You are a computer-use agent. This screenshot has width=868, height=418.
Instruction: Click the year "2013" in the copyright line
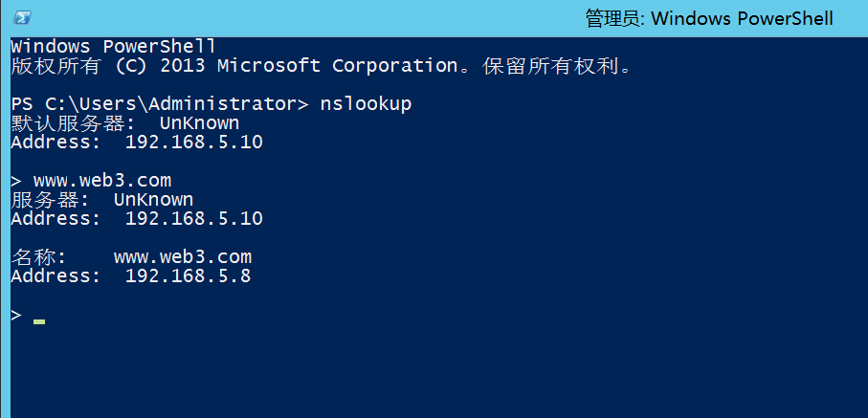tap(183, 66)
